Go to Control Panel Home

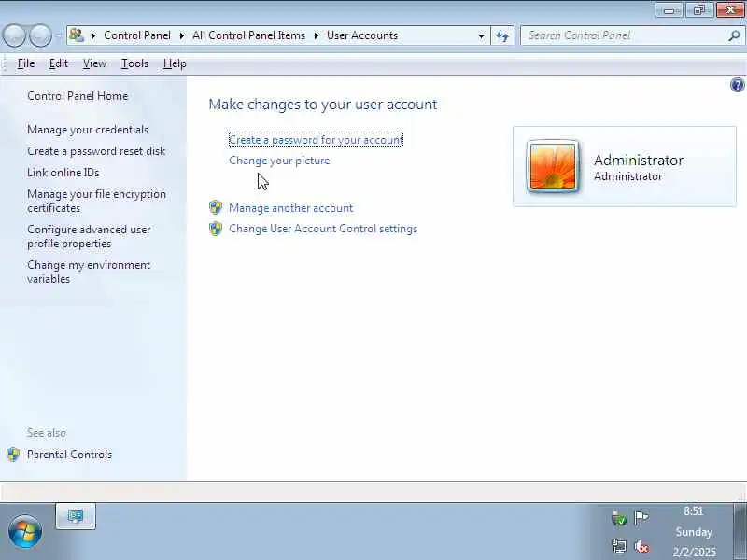[78, 96]
